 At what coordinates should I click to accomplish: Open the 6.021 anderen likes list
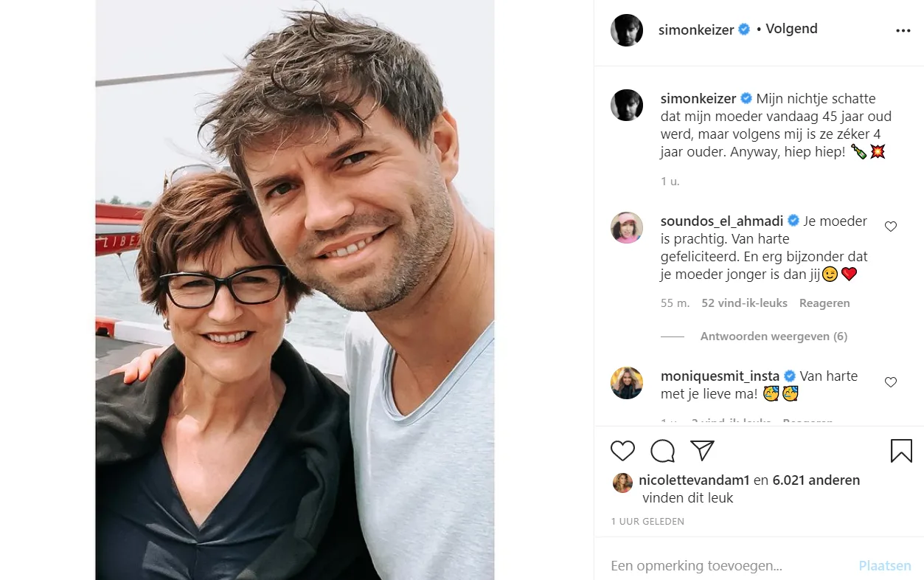point(816,480)
